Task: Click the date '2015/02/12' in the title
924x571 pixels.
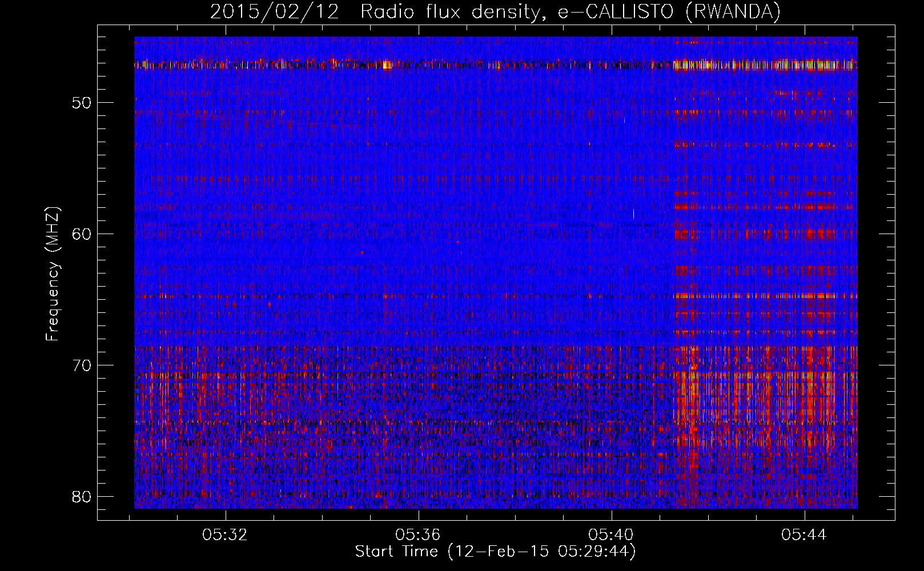Action: 275,12
